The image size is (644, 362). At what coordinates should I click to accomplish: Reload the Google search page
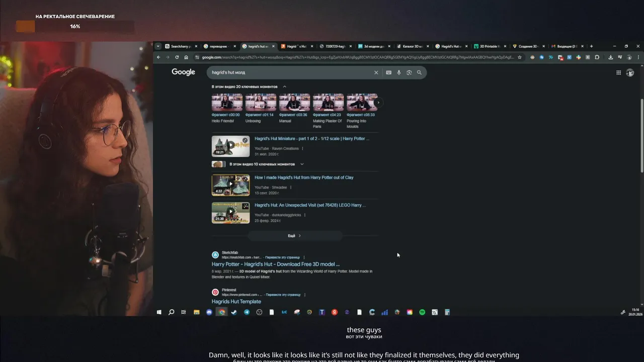tap(177, 57)
